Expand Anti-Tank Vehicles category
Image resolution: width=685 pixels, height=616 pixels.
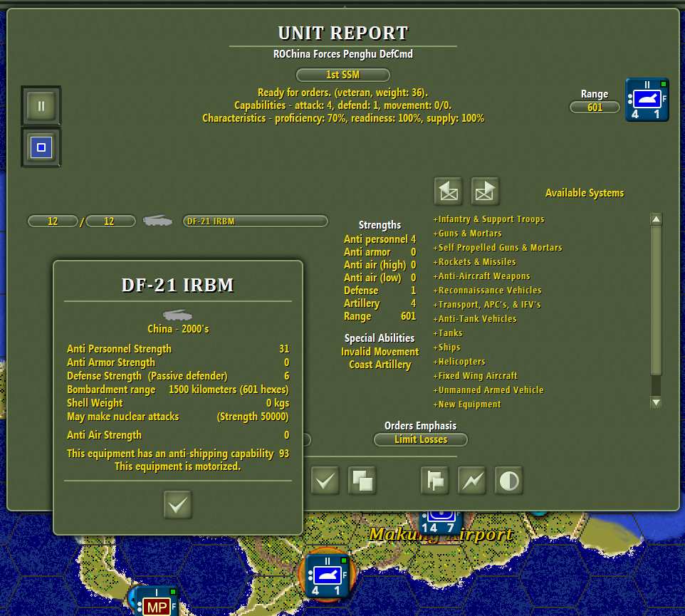click(475, 319)
